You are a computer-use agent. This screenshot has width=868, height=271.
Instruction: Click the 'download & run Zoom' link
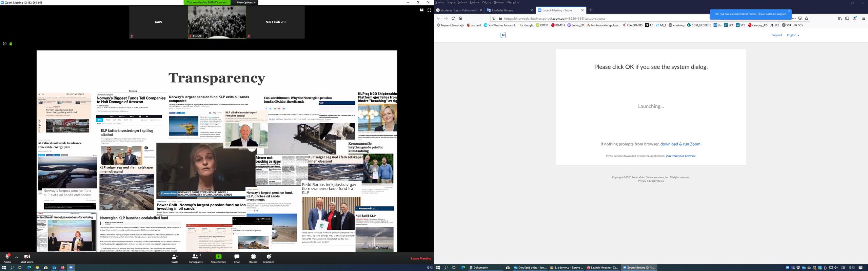point(680,144)
